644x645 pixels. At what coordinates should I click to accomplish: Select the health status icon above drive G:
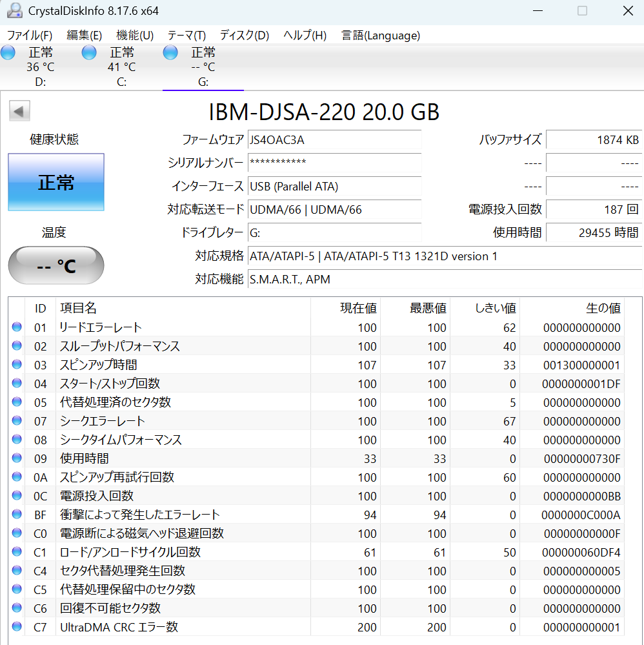(170, 52)
